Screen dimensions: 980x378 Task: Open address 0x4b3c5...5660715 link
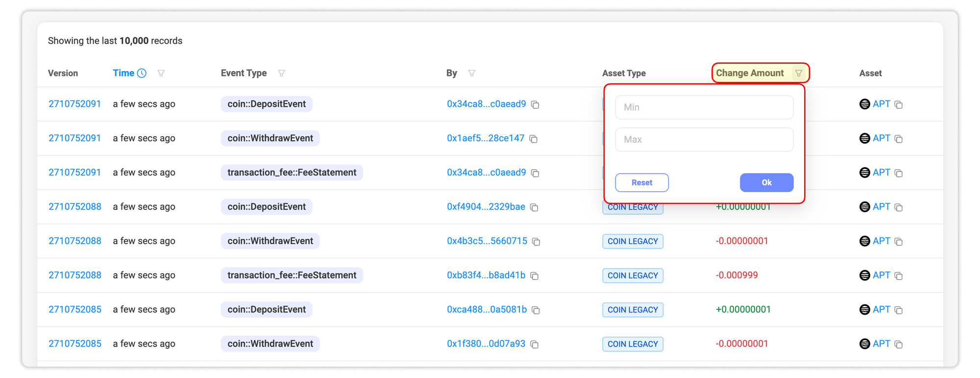click(487, 241)
